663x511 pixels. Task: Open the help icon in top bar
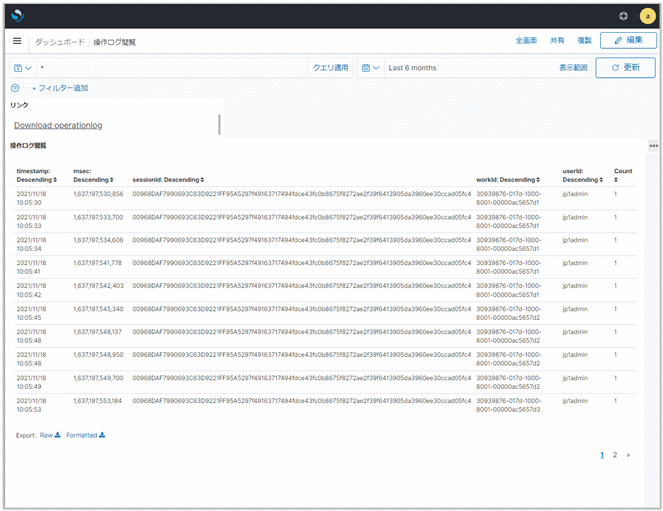624,16
